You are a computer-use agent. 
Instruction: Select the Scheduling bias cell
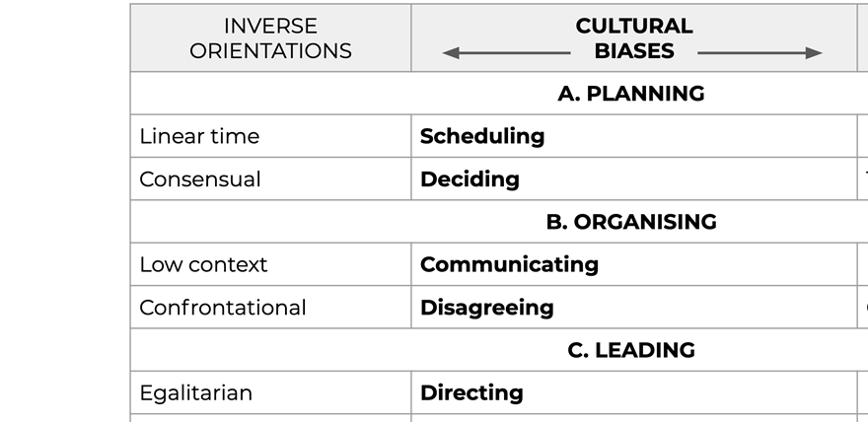tap(634, 136)
